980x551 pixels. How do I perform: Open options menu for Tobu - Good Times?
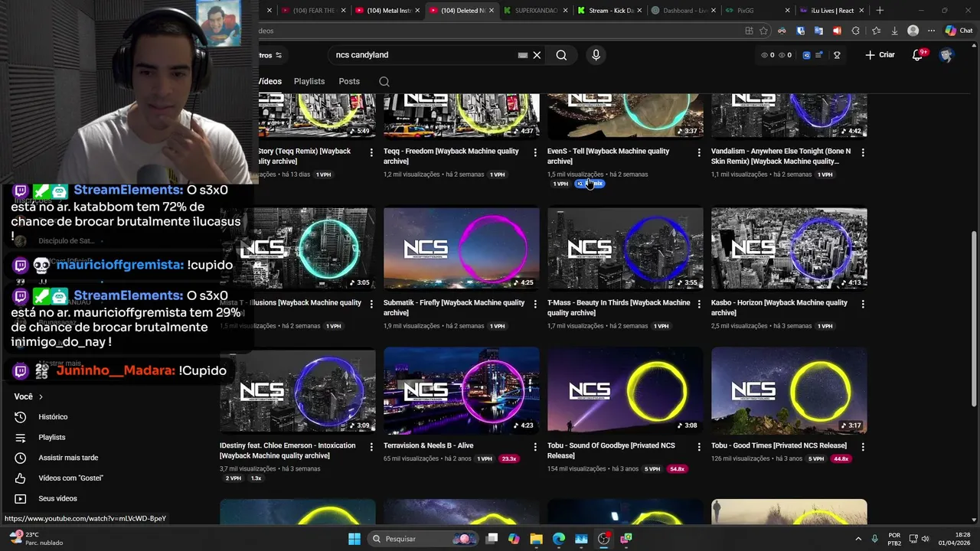click(863, 447)
